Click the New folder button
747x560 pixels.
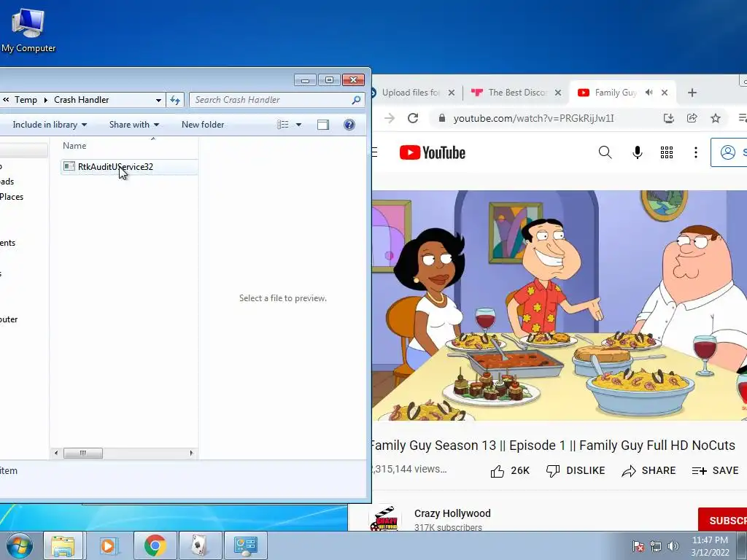coord(203,125)
